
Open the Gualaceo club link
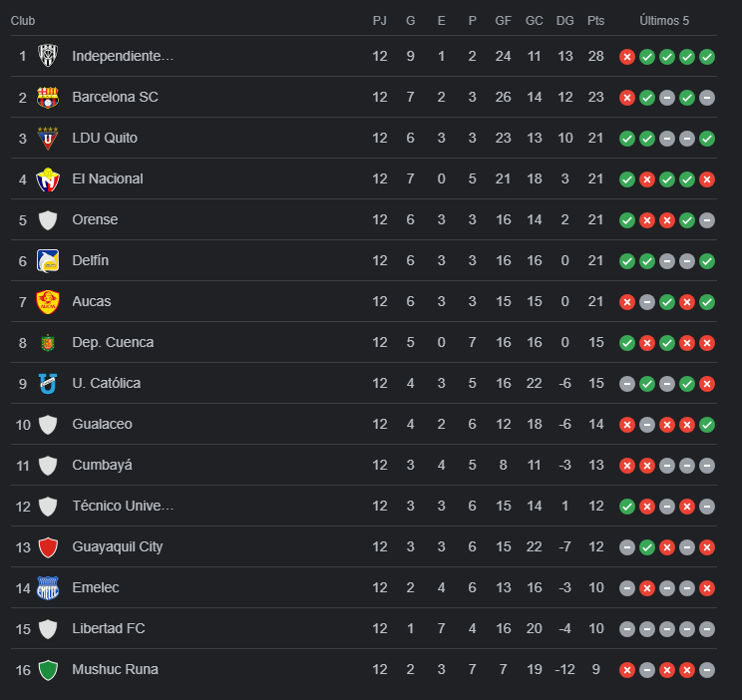[102, 424]
